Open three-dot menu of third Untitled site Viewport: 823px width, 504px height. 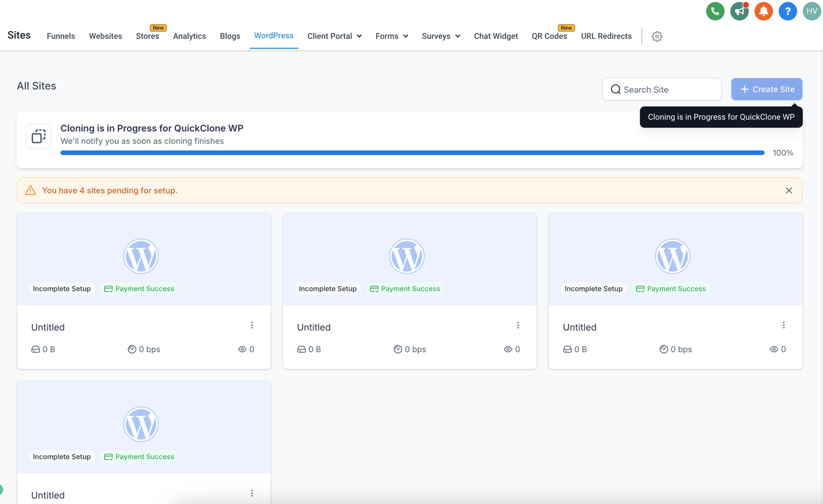pyautogui.click(x=784, y=325)
